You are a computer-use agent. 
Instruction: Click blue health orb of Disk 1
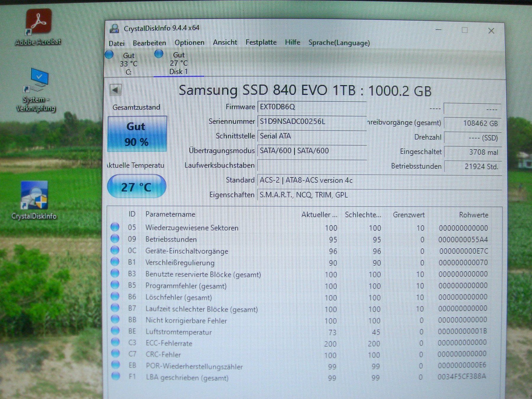click(x=159, y=54)
